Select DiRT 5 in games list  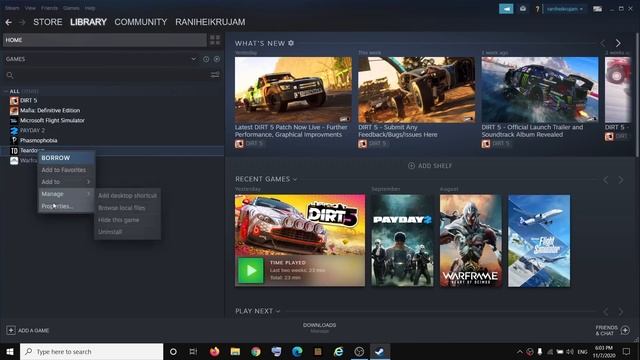(29, 100)
